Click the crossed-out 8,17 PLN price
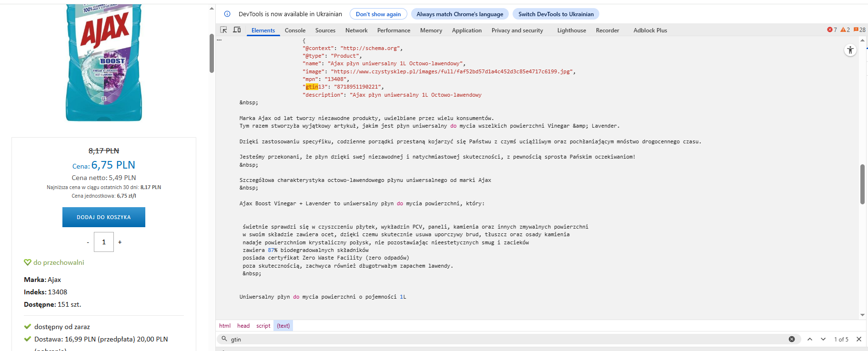This screenshot has width=868, height=351. pyautogui.click(x=104, y=150)
